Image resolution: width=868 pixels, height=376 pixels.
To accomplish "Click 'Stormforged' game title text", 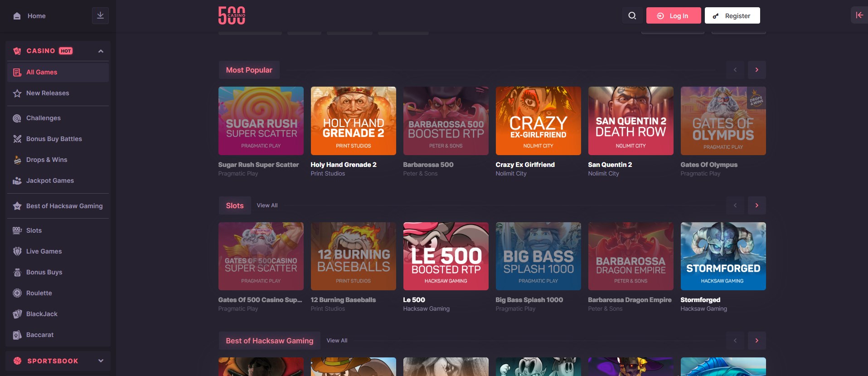I will click(x=700, y=300).
